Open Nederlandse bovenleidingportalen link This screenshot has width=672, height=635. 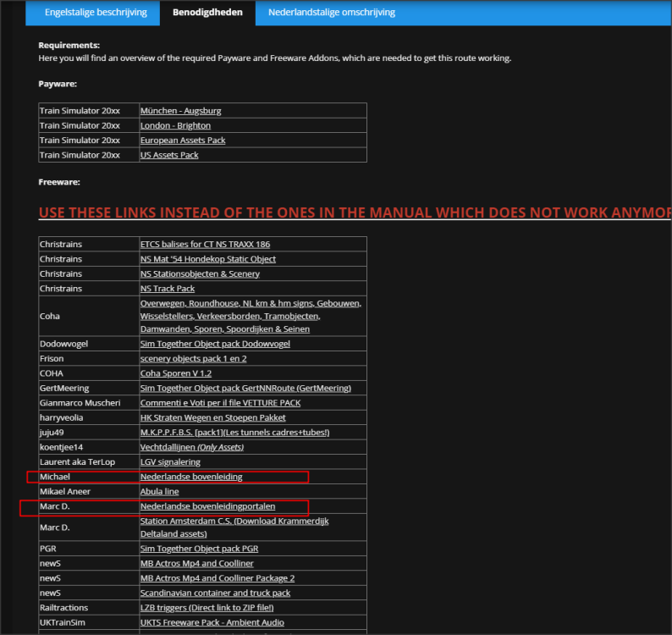click(207, 506)
